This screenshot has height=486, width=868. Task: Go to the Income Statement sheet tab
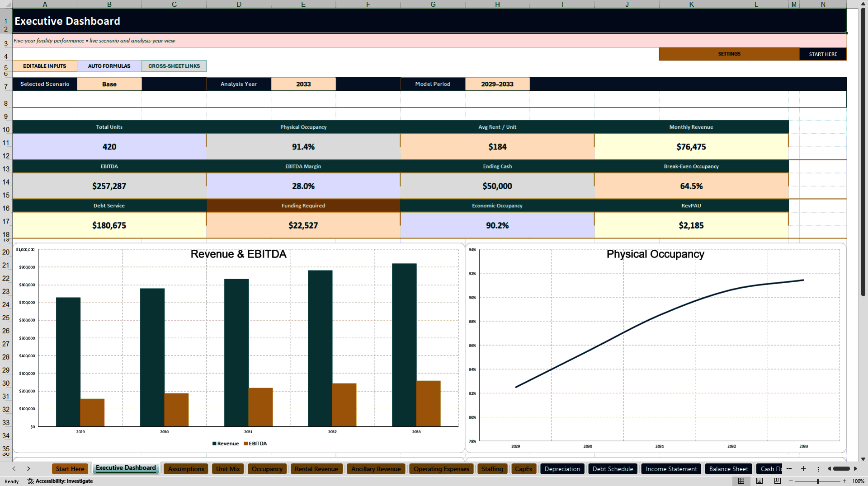pos(671,469)
